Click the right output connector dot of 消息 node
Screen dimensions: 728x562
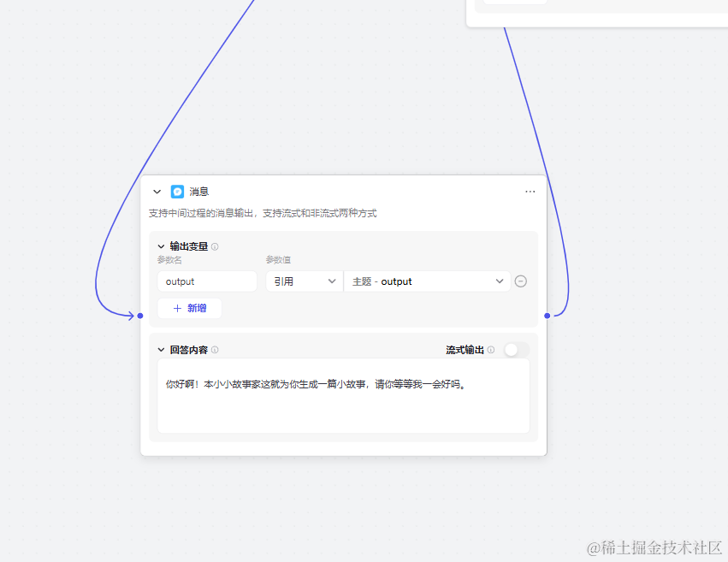coord(547,316)
